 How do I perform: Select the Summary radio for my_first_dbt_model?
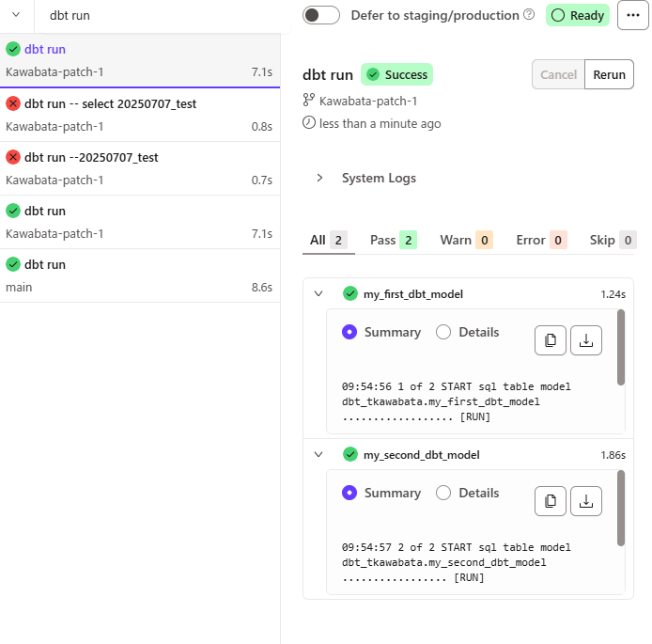(x=349, y=332)
